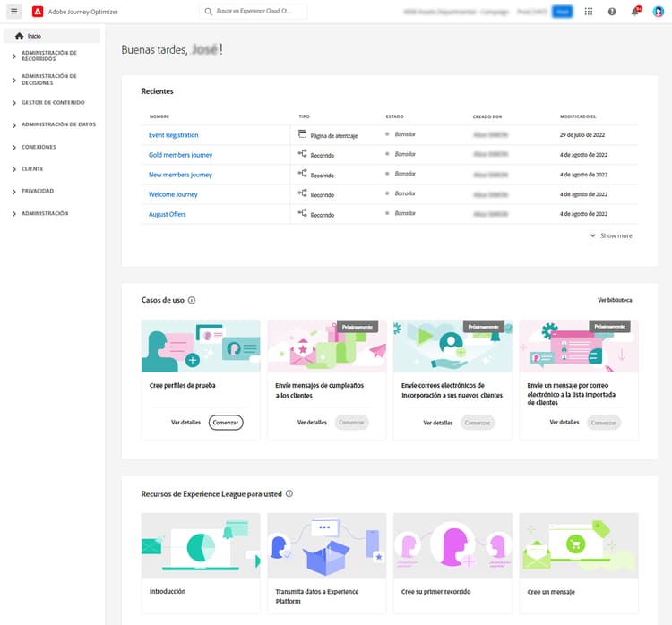The width and height of the screenshot is (672, 625).
Task: Click the journey icon for August Offers
Action: click(302, 212)
